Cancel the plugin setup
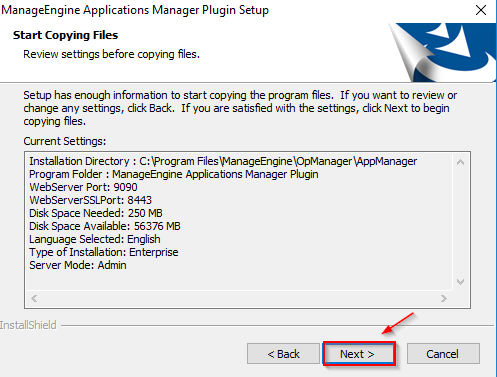 tap(443, 354)
